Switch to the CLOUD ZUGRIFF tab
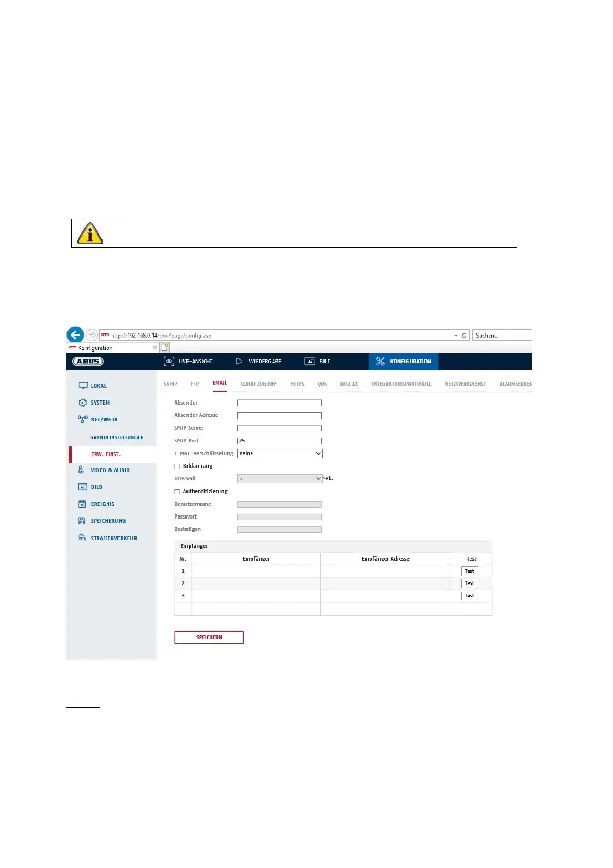Viewport: 613px width, 868px height. pos(259,383)
